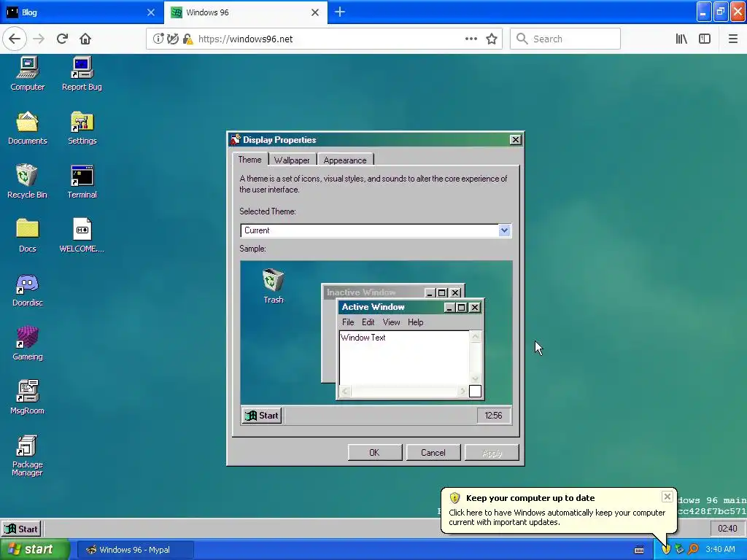Click the address bar URL field
Screen dimensions: 747x560
[324, 39]
